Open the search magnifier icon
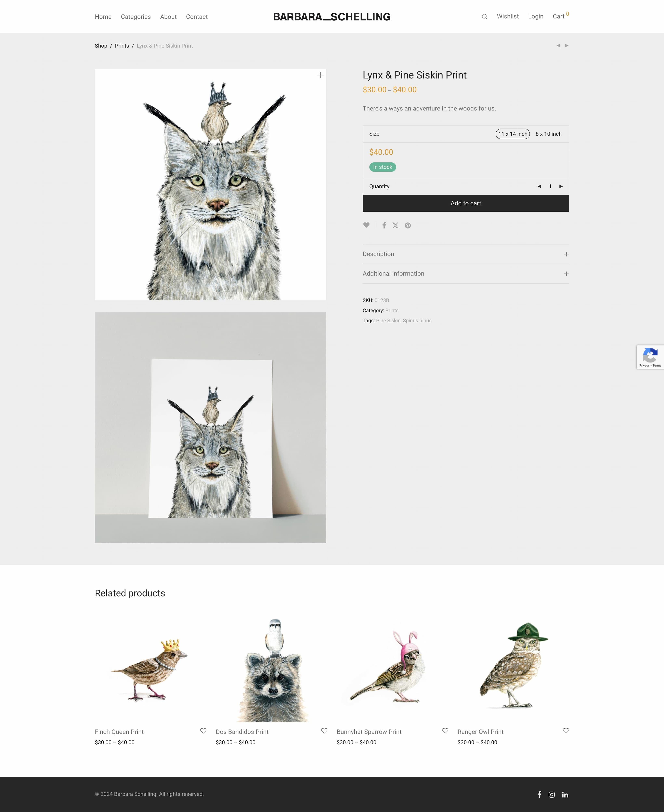Viewport: 664px width, 812px height. (x=484, y=16)
